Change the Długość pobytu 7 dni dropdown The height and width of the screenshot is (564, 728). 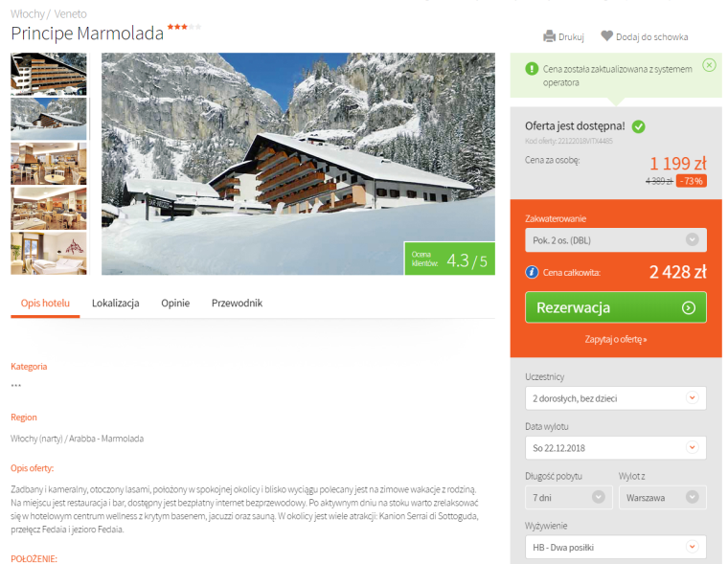pos(569,498)
